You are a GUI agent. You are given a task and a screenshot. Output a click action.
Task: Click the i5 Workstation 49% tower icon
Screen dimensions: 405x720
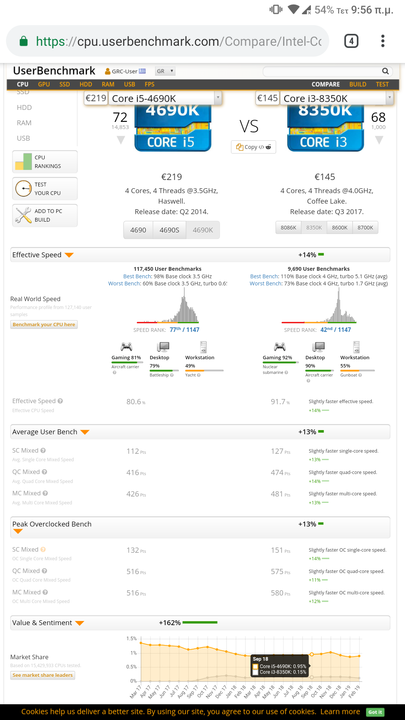coord(203,347)
